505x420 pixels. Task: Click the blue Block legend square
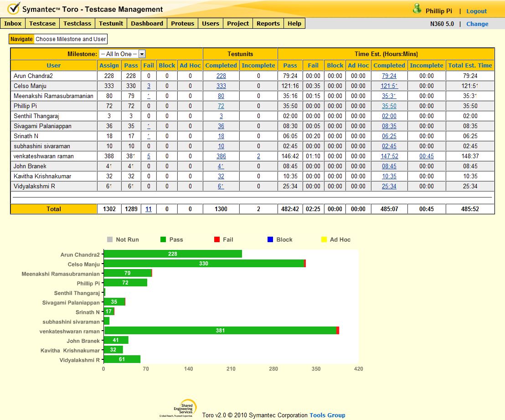coord(270,239)
